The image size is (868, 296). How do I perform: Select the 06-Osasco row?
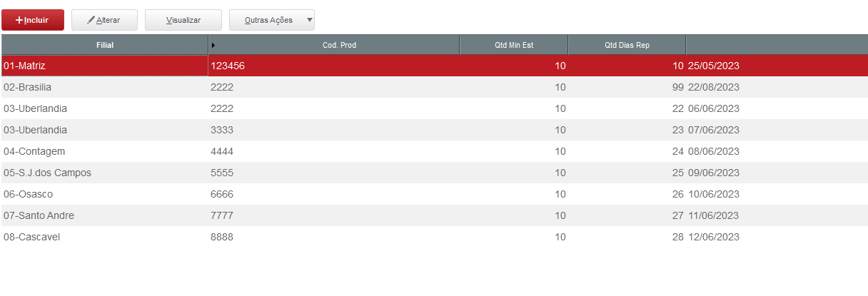[x=434, y=194]
